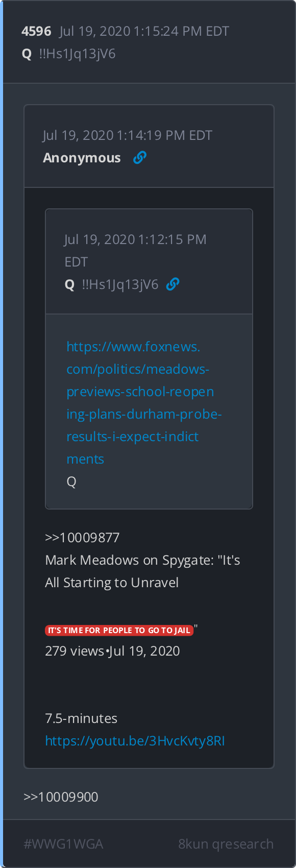Click the nested Jul 19, 2020 1:12:15 PM timestamp

click(135, 251)
